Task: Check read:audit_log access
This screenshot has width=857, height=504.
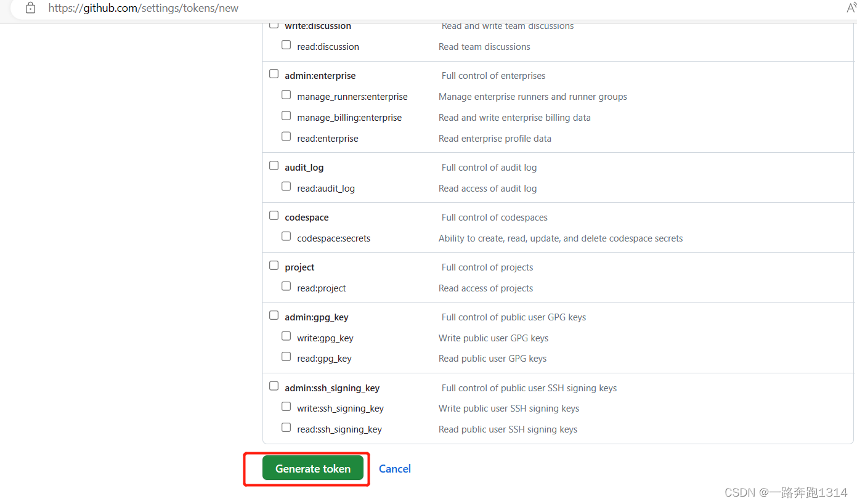Action: pyautogui.click(x=286, y=186)
